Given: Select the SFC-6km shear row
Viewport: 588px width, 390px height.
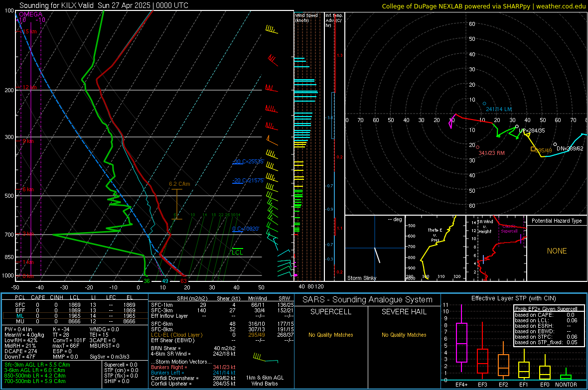Looking at the screenshot, I should pos(222,324).
